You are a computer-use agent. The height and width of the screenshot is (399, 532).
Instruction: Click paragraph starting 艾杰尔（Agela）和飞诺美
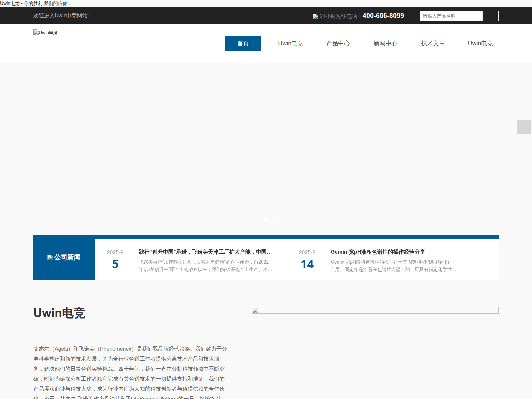click(x=130, y=372)
